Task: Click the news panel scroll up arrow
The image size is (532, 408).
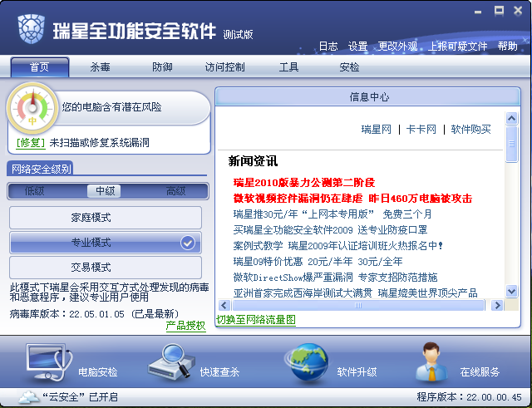Action: pos(512,118)
